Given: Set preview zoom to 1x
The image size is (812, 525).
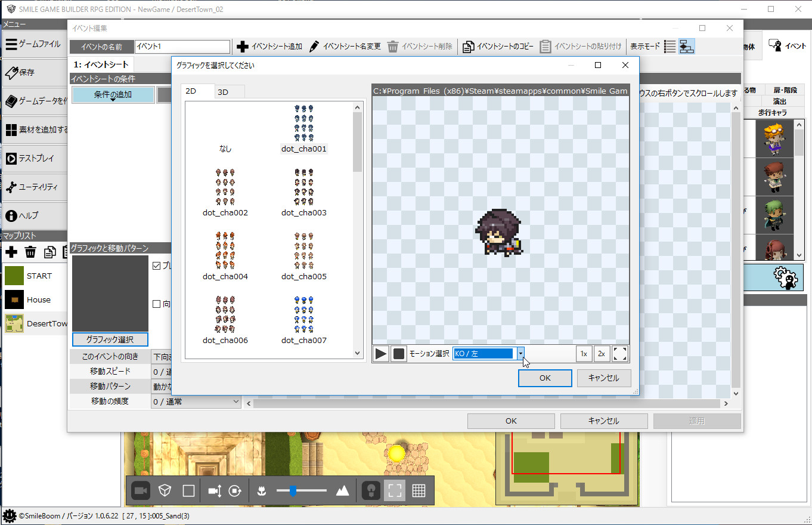Looking at the screenshot, I should pos(584,354).
